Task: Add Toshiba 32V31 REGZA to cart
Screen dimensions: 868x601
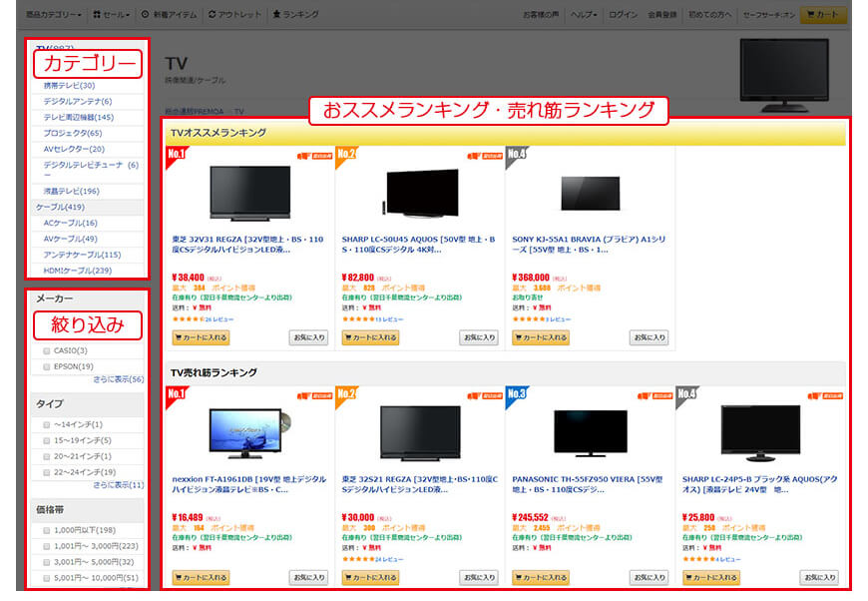Action: coord(202,337)
